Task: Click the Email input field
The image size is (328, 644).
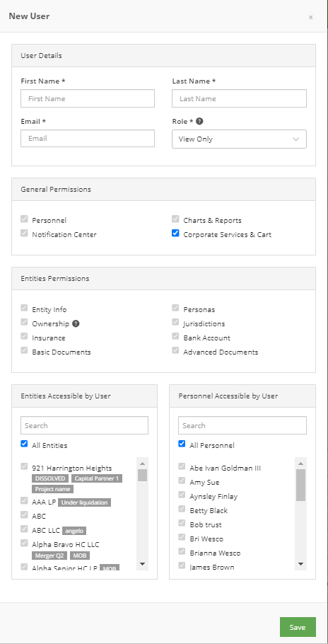Action: [88, 139]
